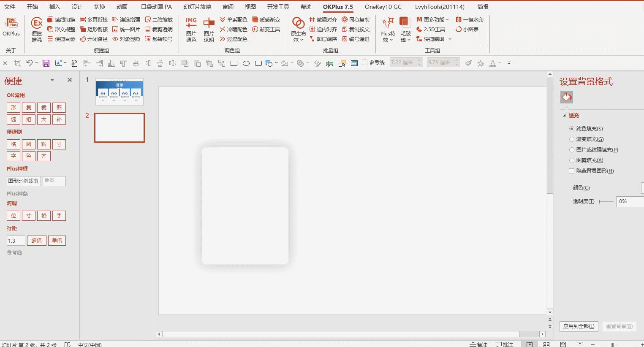
Task: Open the OKPlus about button
Action: point(11,27)
